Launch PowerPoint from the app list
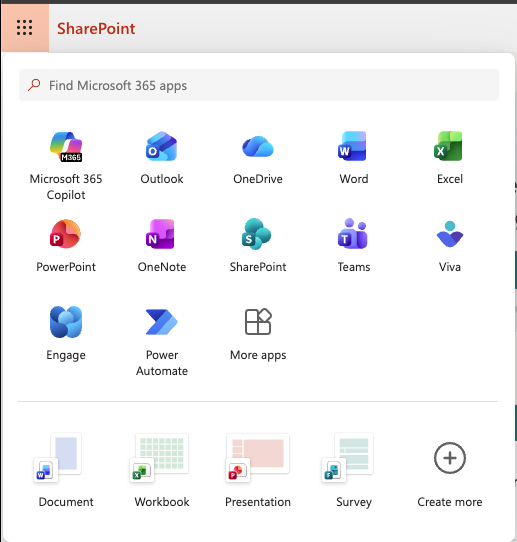 66,245
